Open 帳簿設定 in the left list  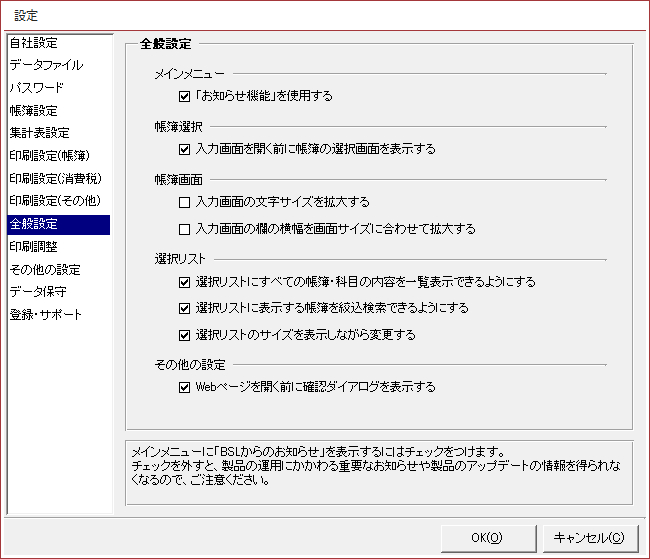33,111
